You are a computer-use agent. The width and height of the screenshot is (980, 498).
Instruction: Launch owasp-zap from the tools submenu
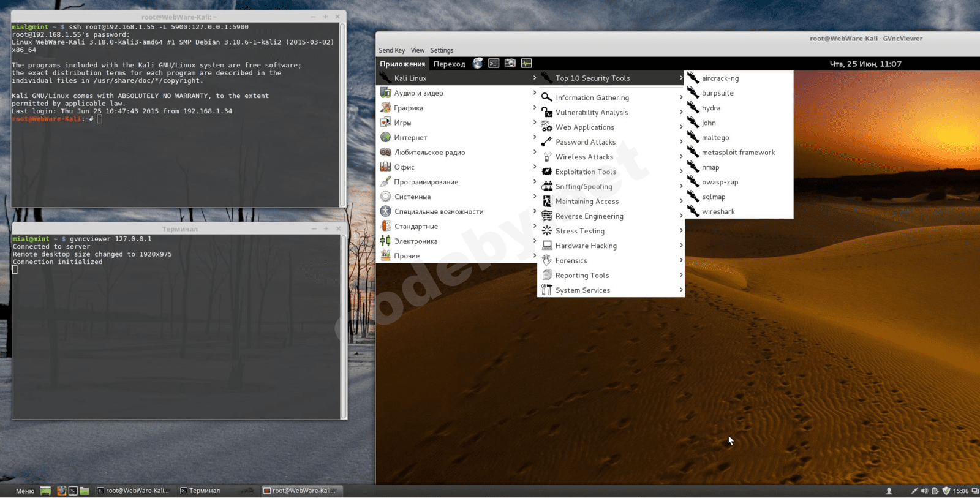[739, 182]
